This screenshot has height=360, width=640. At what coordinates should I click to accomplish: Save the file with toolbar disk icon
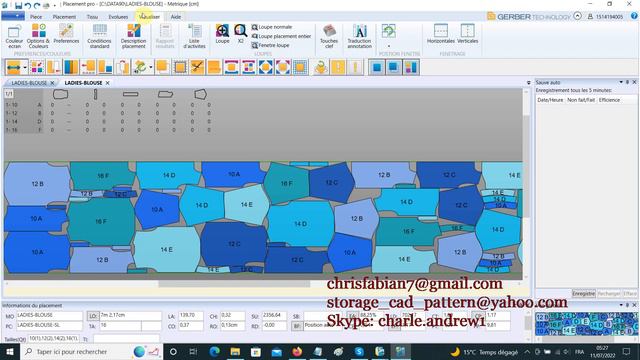(18, 5)
